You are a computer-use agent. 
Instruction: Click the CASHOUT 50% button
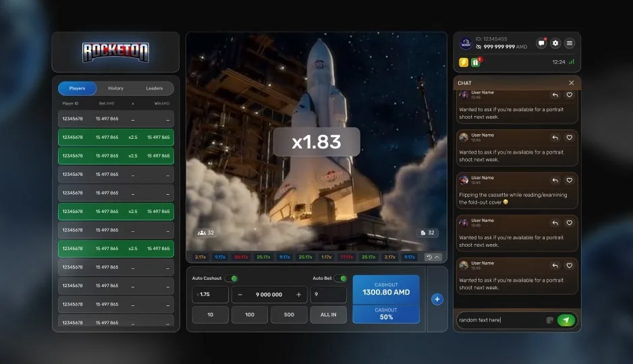pos(386,313)
